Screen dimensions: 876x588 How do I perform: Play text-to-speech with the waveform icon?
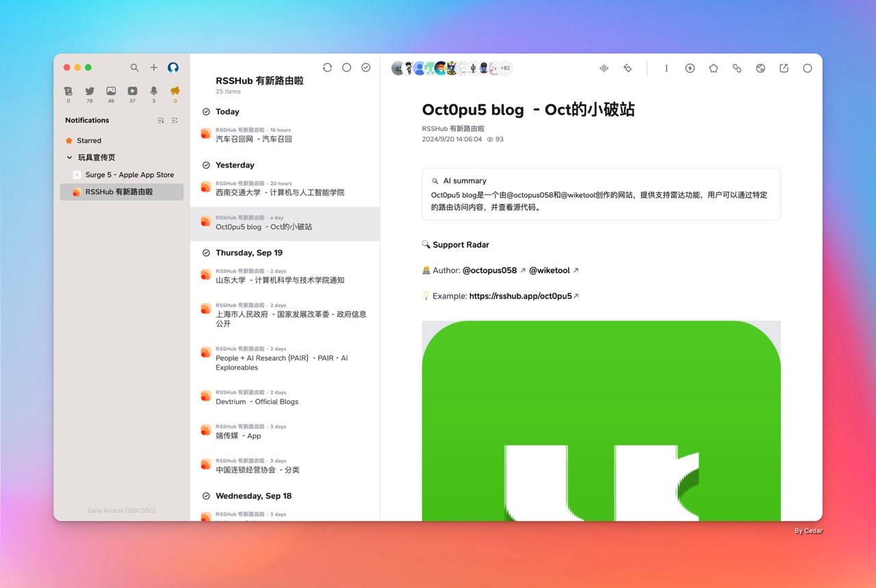pos(604,68)
